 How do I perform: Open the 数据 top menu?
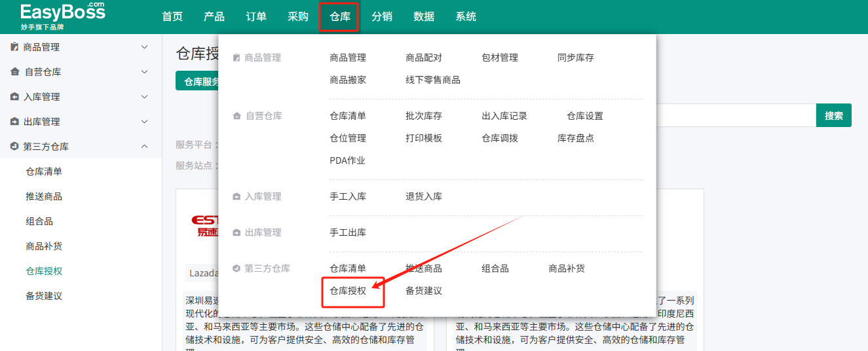[424, 17]
